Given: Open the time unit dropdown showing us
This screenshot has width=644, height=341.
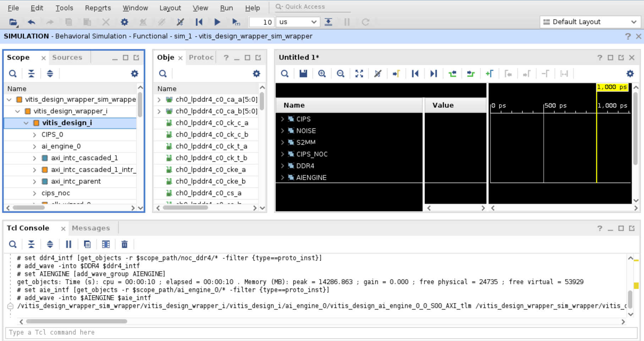Looking at the screenshot, I should coord(298,22).
